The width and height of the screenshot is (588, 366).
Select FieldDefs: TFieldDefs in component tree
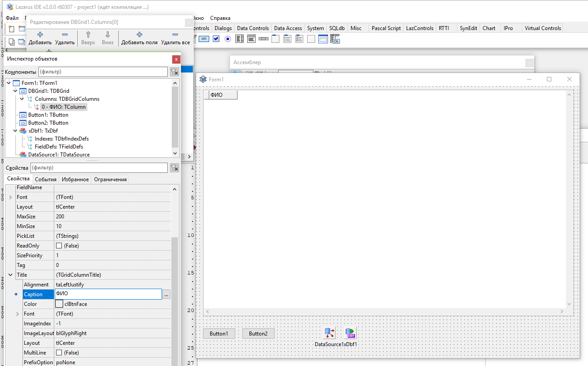[x=59, y=147]
